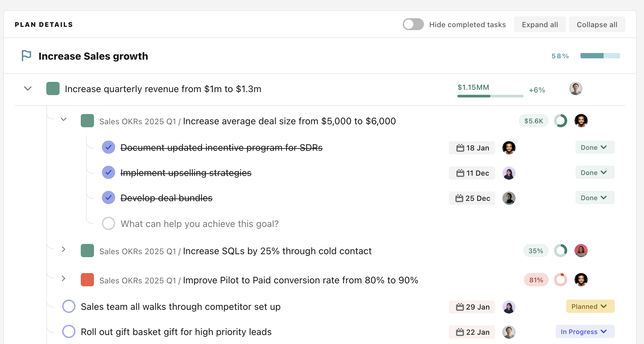Viewport: 644px width, 344px height.
Task: Check off Sales team competitor set up task
Action: (x=69, y=307)
